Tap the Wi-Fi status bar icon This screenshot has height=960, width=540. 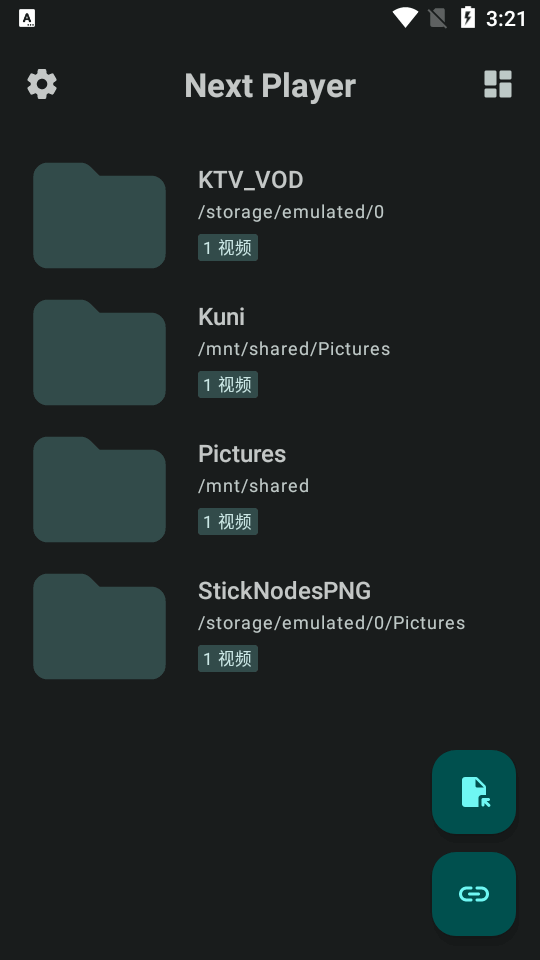click(x=405, y=18)
